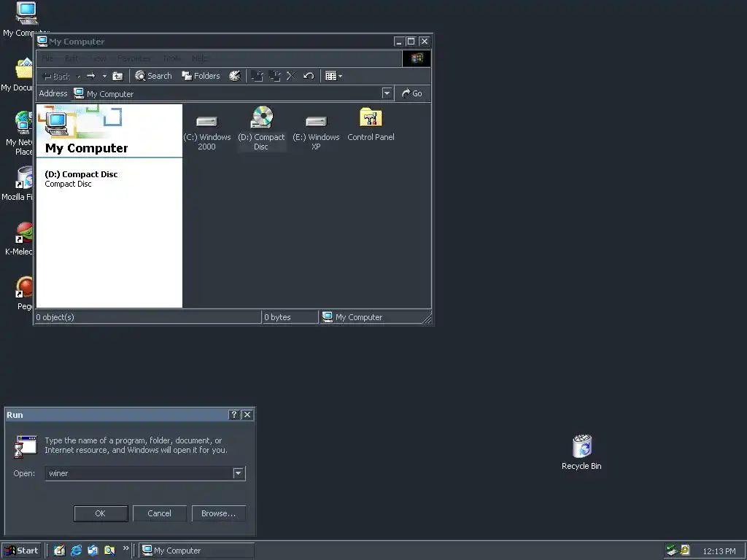Click the "0 bytes" status text

[x=277, y=317]
